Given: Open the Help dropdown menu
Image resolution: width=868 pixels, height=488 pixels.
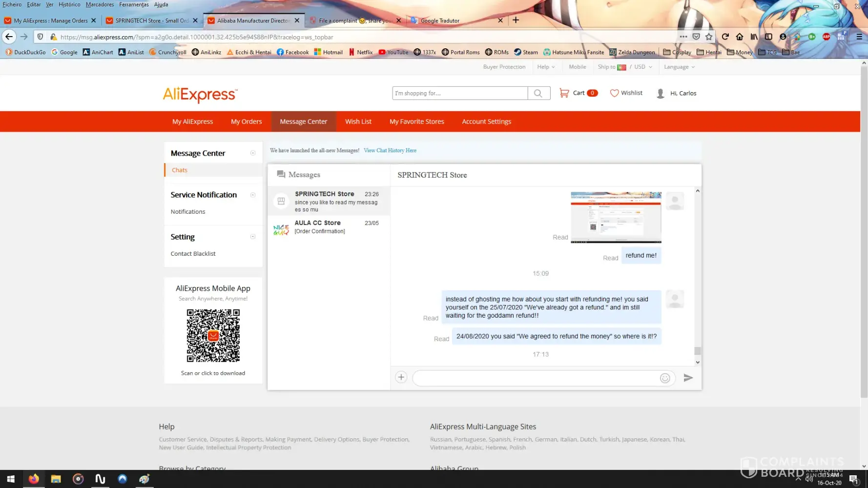Looking at the screenshot, I should (x=546, y=67).
